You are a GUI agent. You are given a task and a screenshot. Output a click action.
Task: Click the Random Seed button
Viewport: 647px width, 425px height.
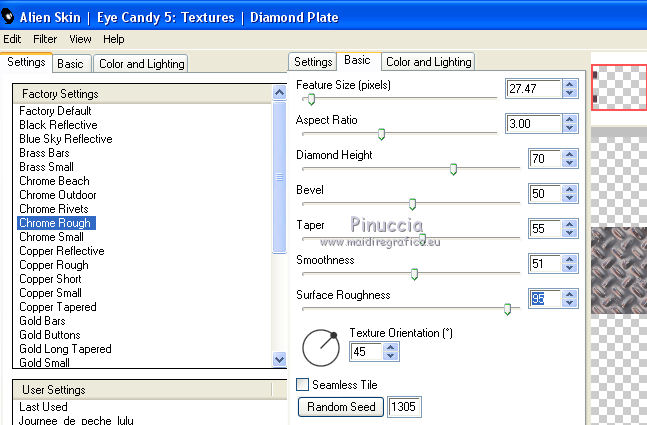[341, 407]
